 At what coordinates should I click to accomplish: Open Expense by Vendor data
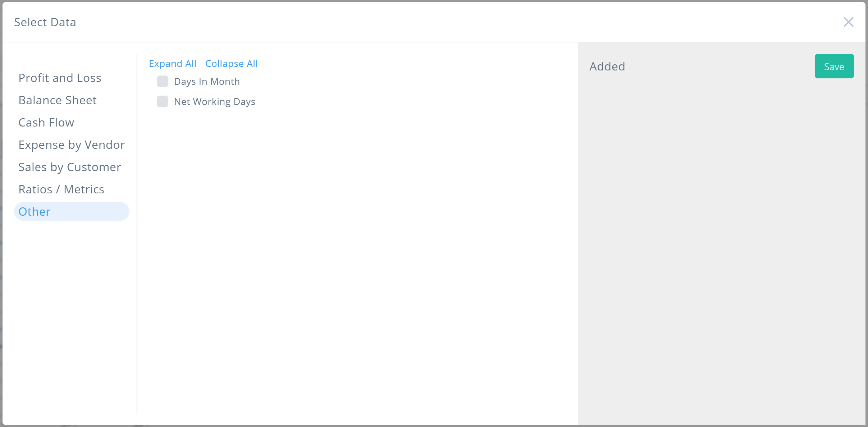pos(72,145)
